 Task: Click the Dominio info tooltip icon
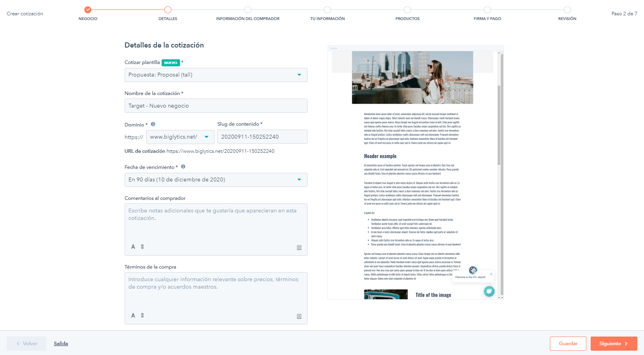153,124
